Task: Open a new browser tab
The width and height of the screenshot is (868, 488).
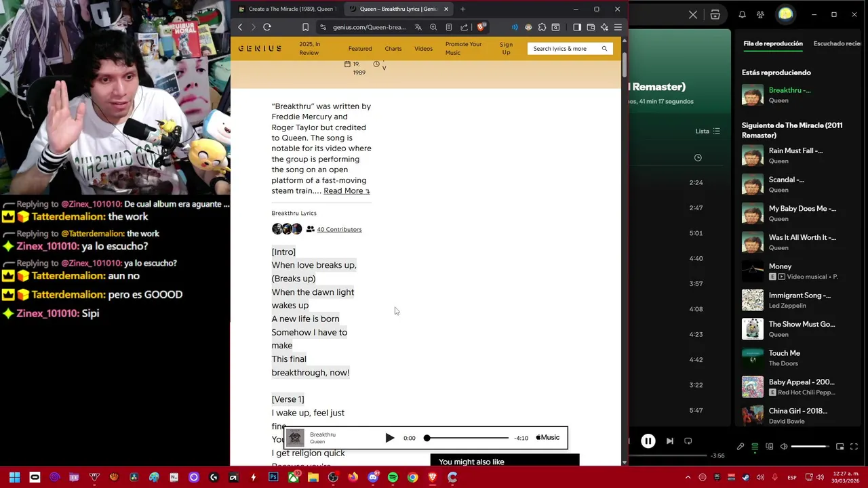Action: (462, 9)
